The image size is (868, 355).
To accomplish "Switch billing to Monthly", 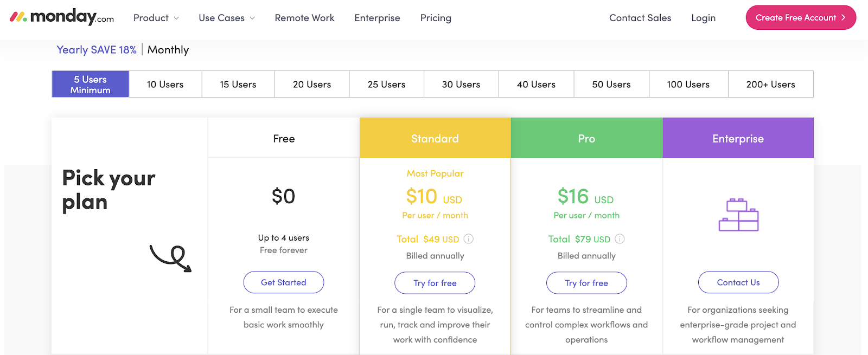I will coord(168,50).
